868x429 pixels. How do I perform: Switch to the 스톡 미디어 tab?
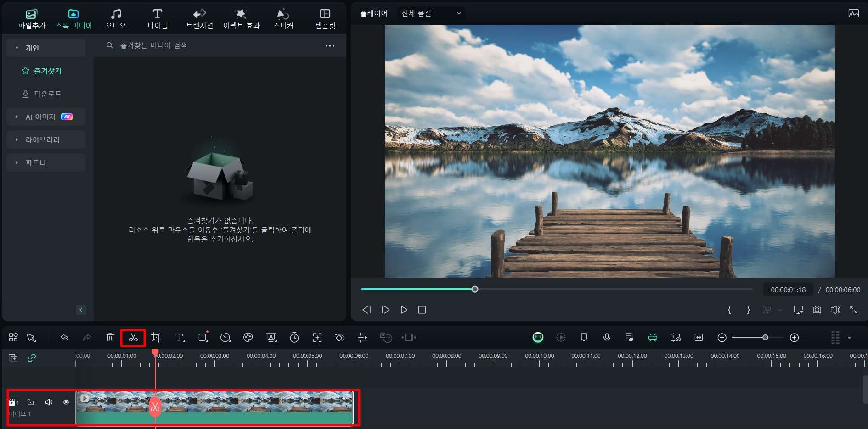click(73, 19)
